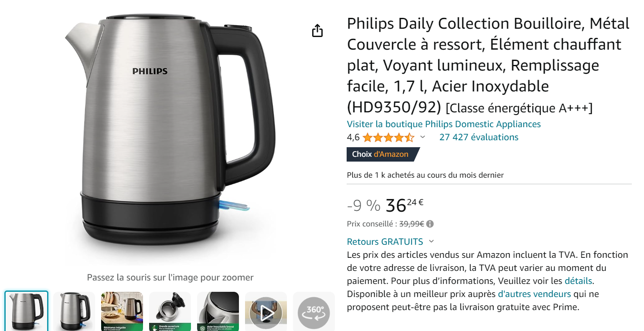
Task: Select the kitchen scene thumbnail
Action: click(x=122, y=312)
